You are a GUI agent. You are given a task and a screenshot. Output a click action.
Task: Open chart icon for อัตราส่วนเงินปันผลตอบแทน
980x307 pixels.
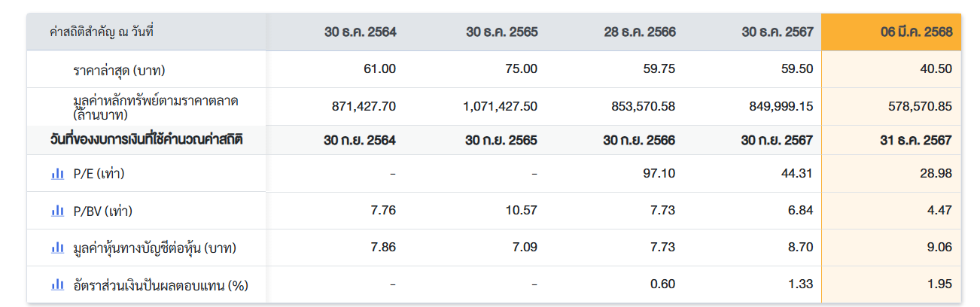click(57, 284)
